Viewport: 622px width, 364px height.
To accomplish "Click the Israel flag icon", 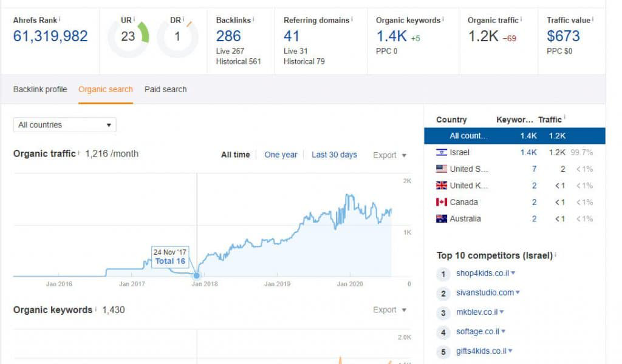I will [441, 152].
